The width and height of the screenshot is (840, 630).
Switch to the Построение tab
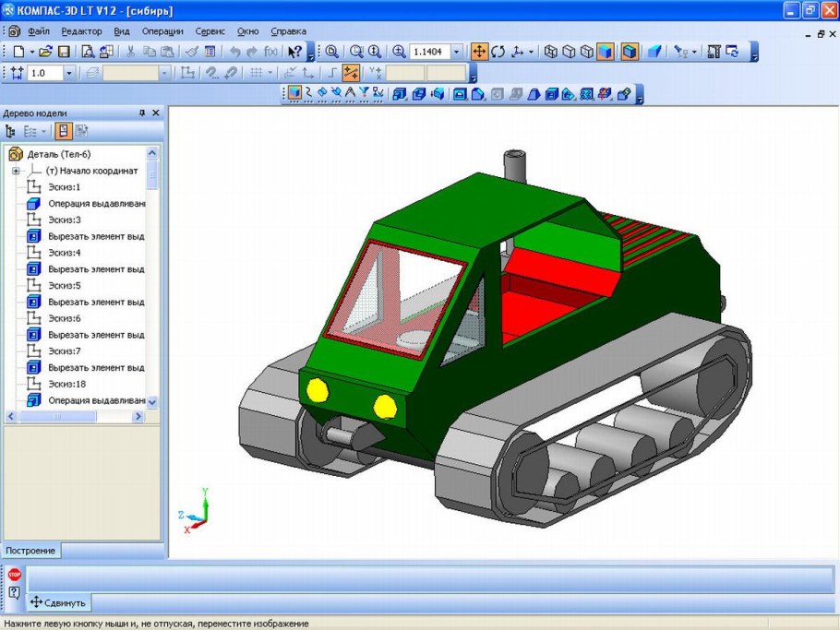(x=31, y=551)
